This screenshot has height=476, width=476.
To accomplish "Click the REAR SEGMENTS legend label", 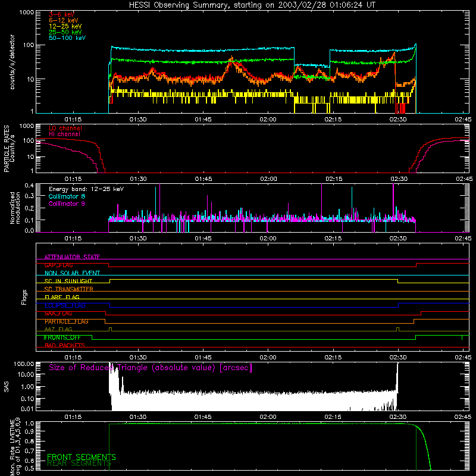I will [x=79, y=464].
